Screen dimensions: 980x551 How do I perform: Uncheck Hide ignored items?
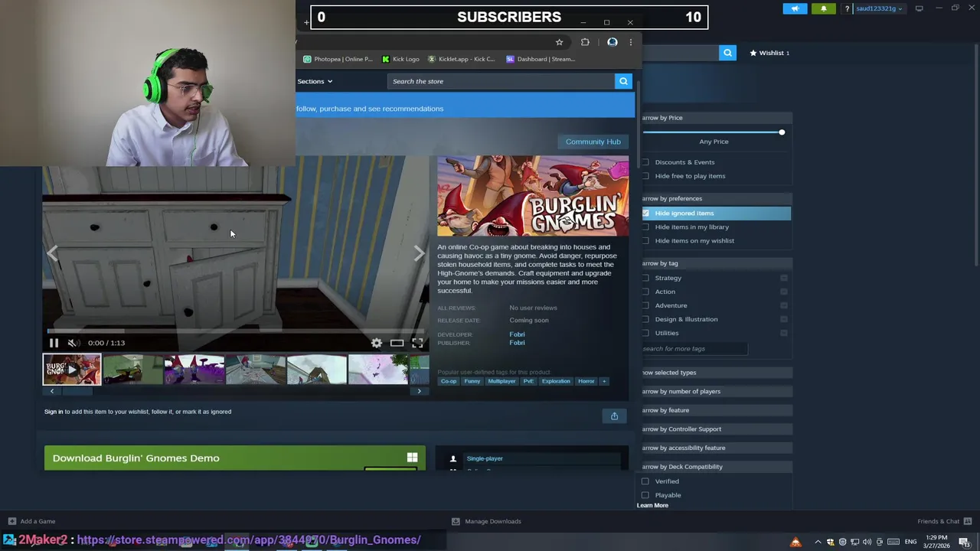[x=645, y=213]
